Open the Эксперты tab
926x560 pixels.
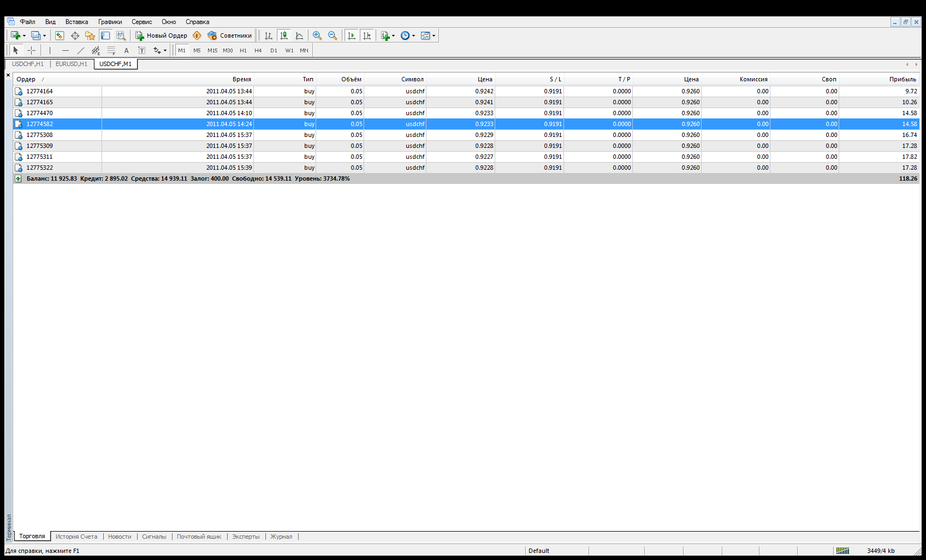tap(246, 537)
